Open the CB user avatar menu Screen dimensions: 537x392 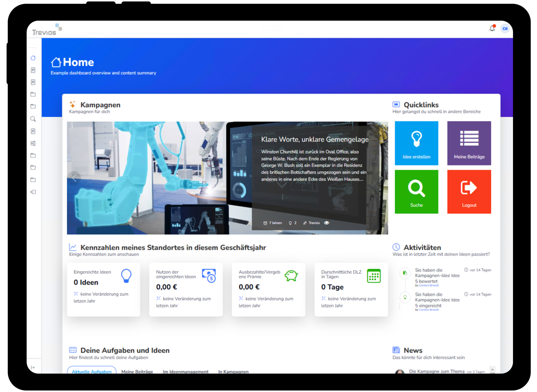point(505,28)
